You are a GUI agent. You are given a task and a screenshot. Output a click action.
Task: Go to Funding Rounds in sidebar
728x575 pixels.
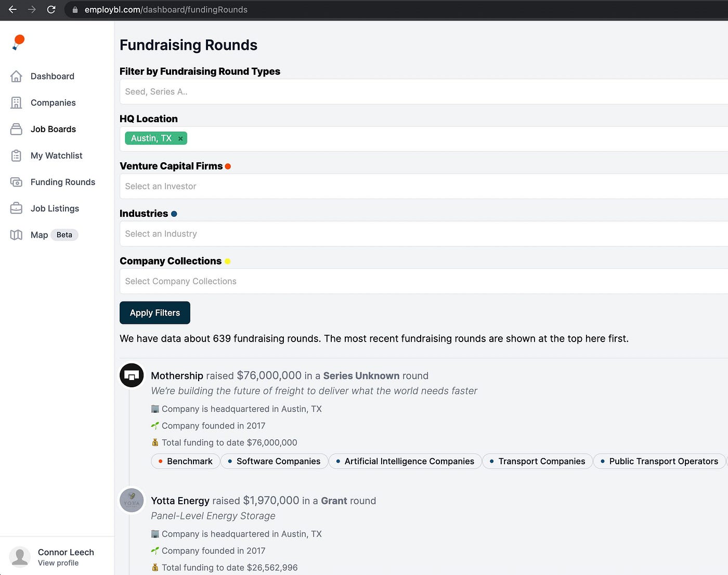click(x=62, y=182)
